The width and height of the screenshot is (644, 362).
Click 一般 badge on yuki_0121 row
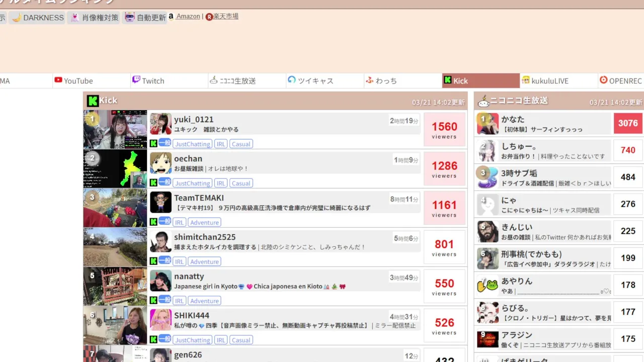click(165, 142)
